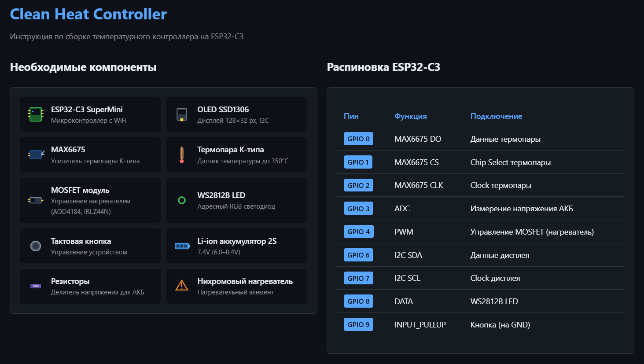Click the GPIO 0 pin badge
644x364 pixels.
(x=358, y=138)
